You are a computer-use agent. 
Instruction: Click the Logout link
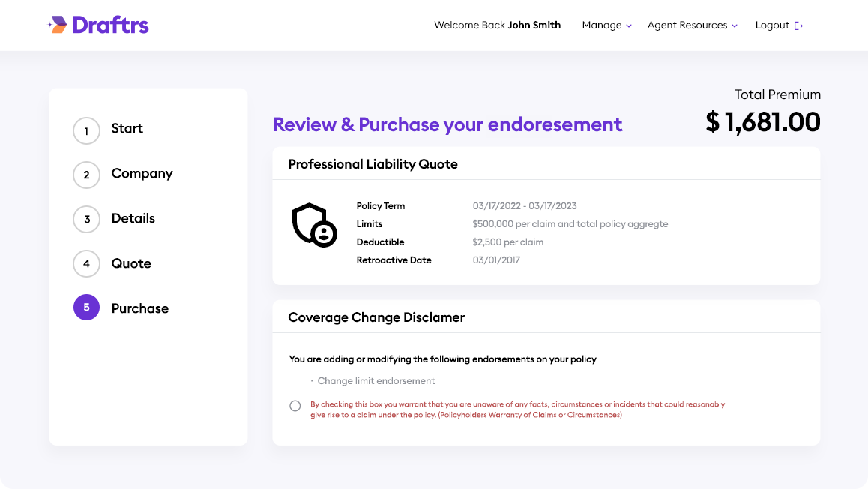[x=771, y=25]
